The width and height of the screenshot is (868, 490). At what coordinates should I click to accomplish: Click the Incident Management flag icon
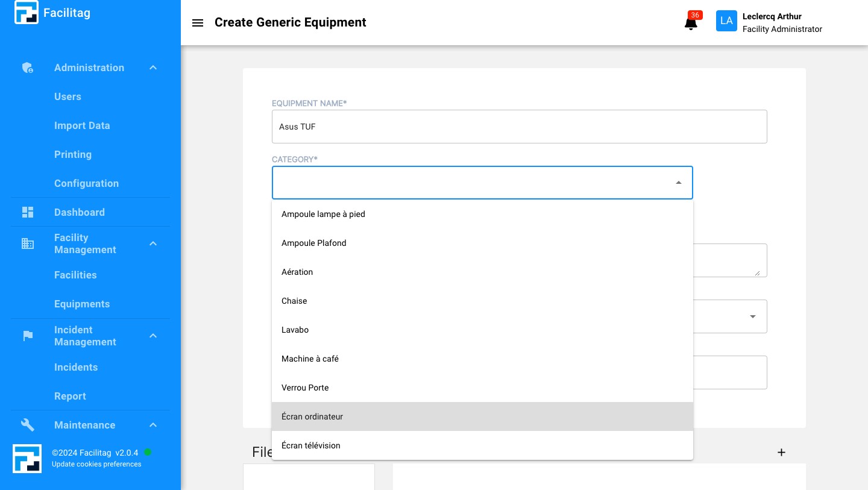click(x=28, y=336)
